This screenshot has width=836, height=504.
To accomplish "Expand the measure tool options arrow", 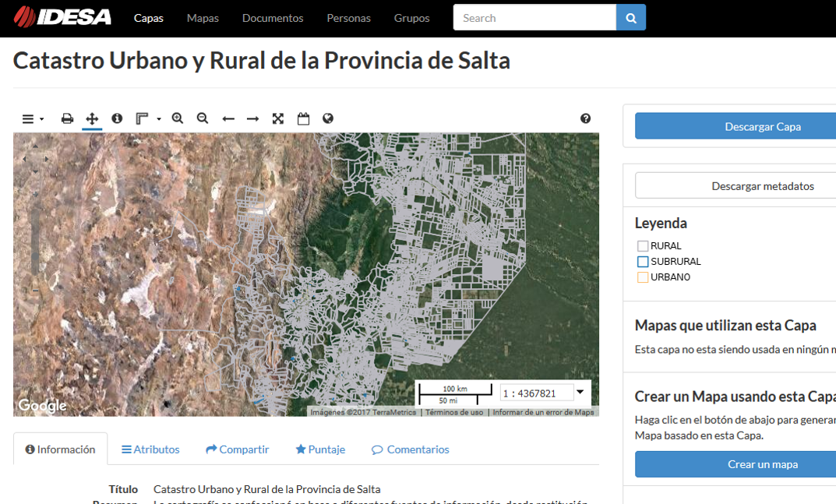I will (x=159, y=119).
